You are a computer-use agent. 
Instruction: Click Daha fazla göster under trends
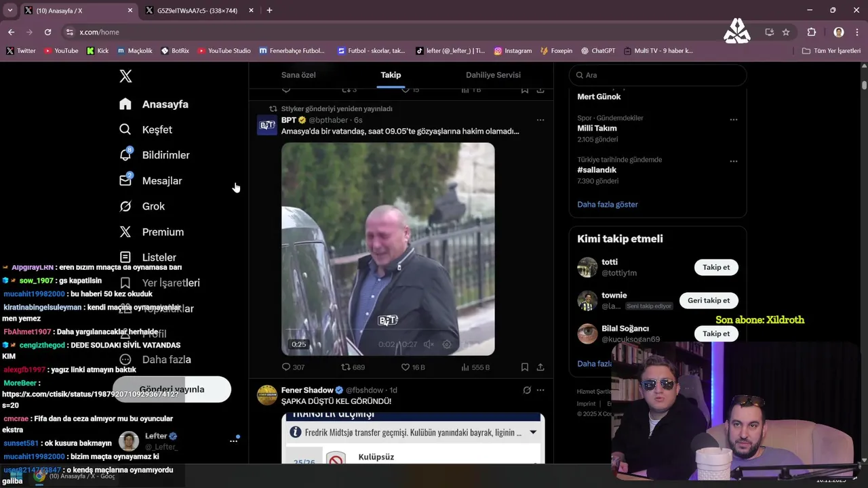pos(608,204)
